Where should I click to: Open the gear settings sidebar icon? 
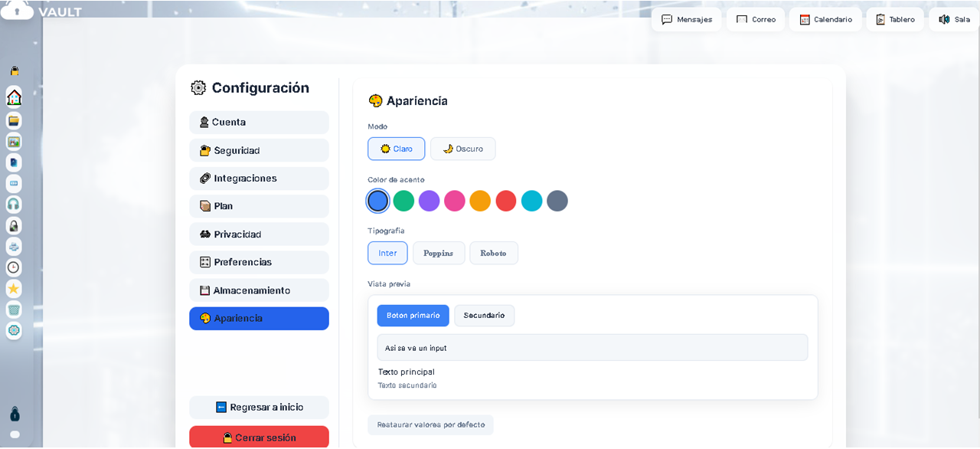click(14, 330)
